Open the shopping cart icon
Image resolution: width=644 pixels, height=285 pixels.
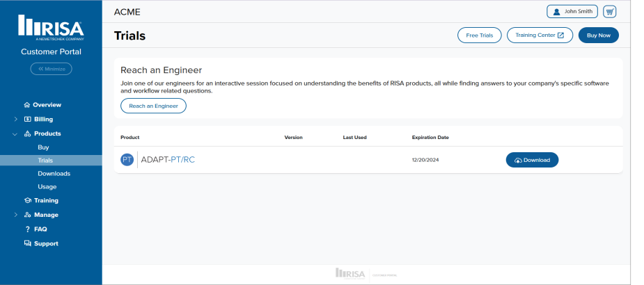pos(609,12)
